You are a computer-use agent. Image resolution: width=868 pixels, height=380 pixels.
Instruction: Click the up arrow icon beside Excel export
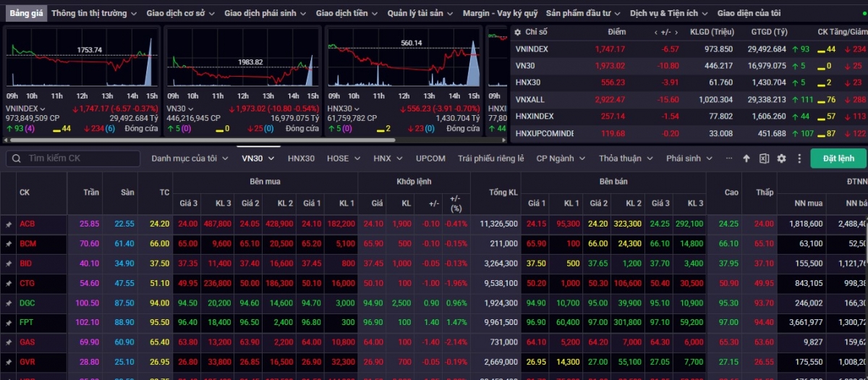click(746, 159)
